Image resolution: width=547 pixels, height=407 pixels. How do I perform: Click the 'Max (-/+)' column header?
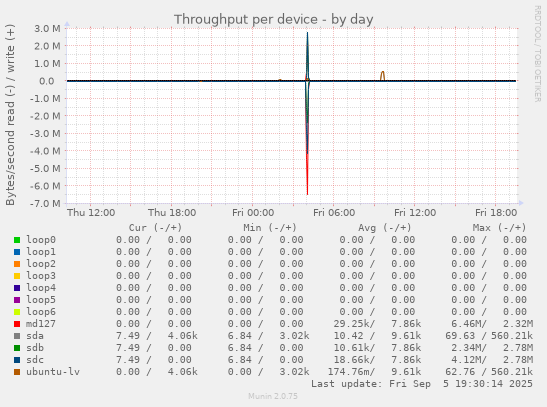click(x=499, y=228)
